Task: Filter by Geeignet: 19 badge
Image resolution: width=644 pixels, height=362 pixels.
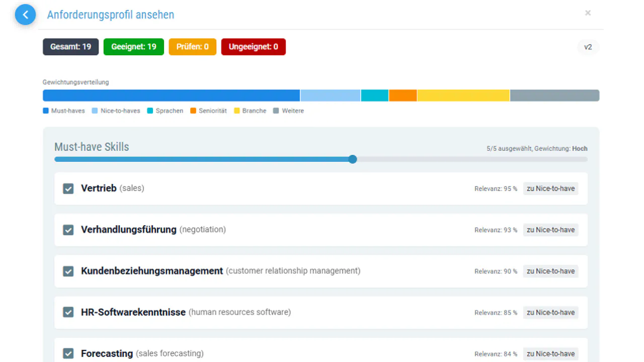Action: click(134, 47)
